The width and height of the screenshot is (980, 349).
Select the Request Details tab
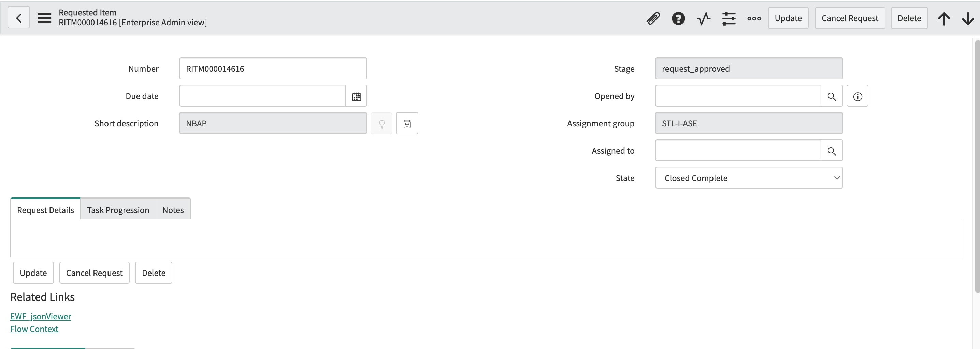tap(45, 210)
